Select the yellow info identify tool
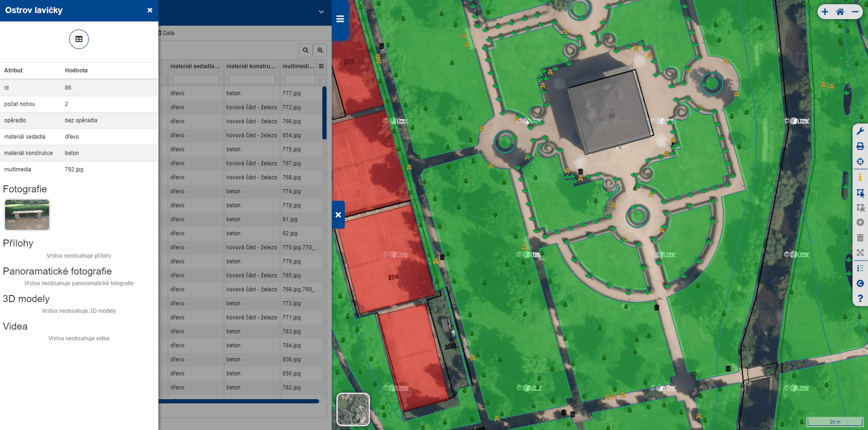Viewport: 868px width, 430px height. click(860, 177)
